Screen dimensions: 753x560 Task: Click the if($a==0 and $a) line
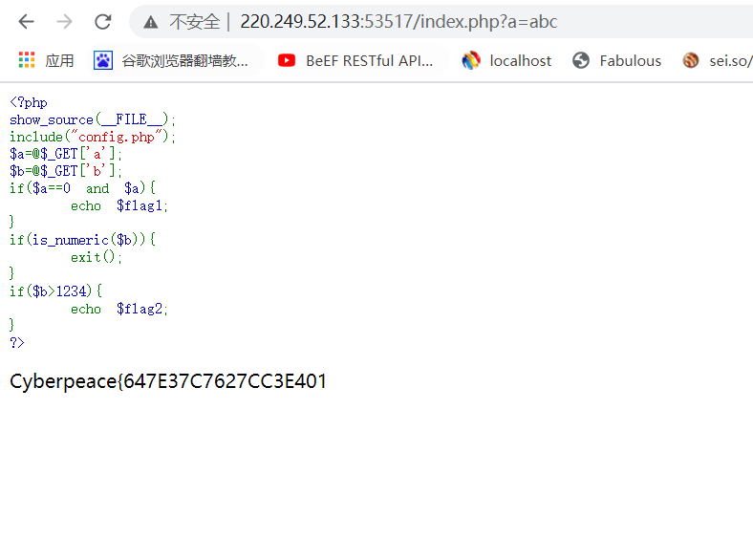coord(82,188)
